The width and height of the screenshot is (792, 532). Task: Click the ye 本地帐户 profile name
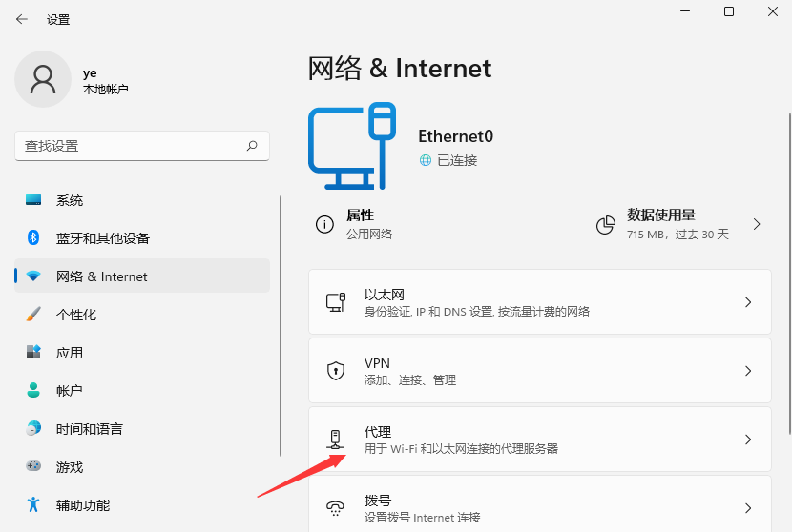pos(105,81)
